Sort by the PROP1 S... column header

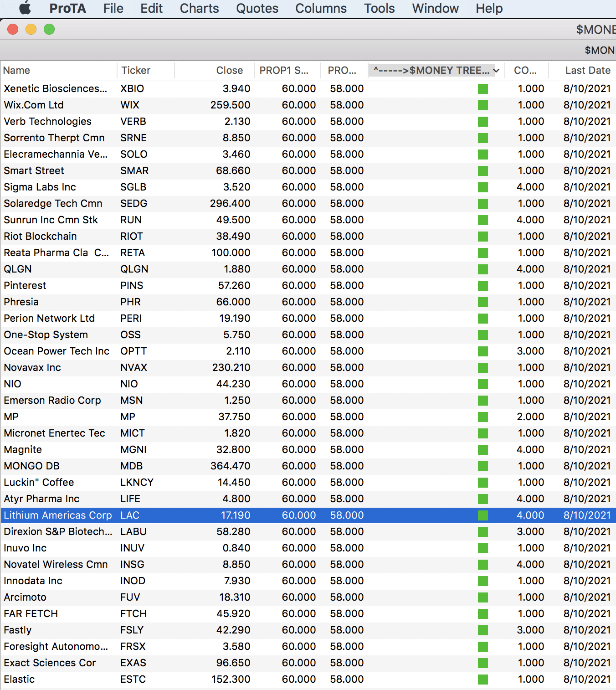coord(287,70)
